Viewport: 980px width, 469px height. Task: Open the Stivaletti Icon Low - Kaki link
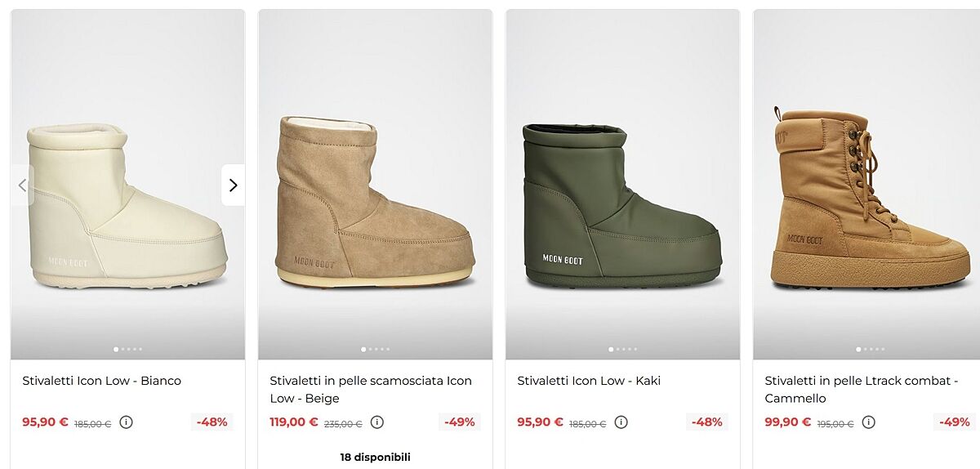pos(589,381)
